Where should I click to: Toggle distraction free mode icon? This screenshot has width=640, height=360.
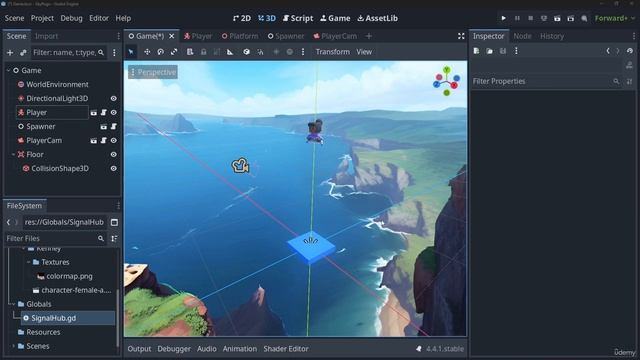[x=461, y=36]
